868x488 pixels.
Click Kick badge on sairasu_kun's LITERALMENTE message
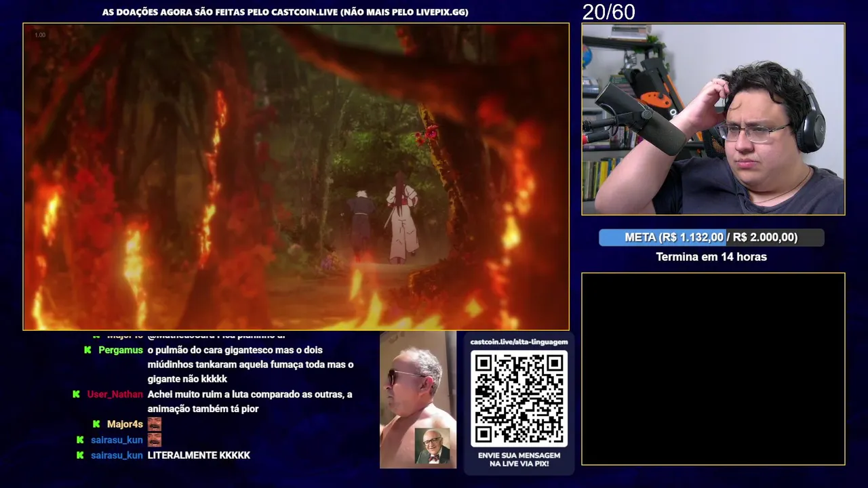(80, 455)
